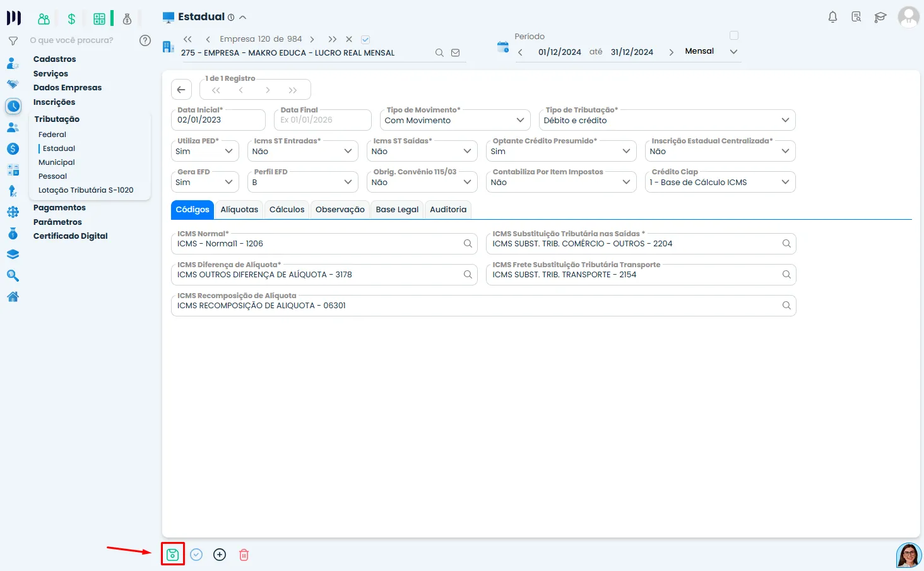Click the green calculator grid icon
This screenshot has width=924, height=571.
99,19
